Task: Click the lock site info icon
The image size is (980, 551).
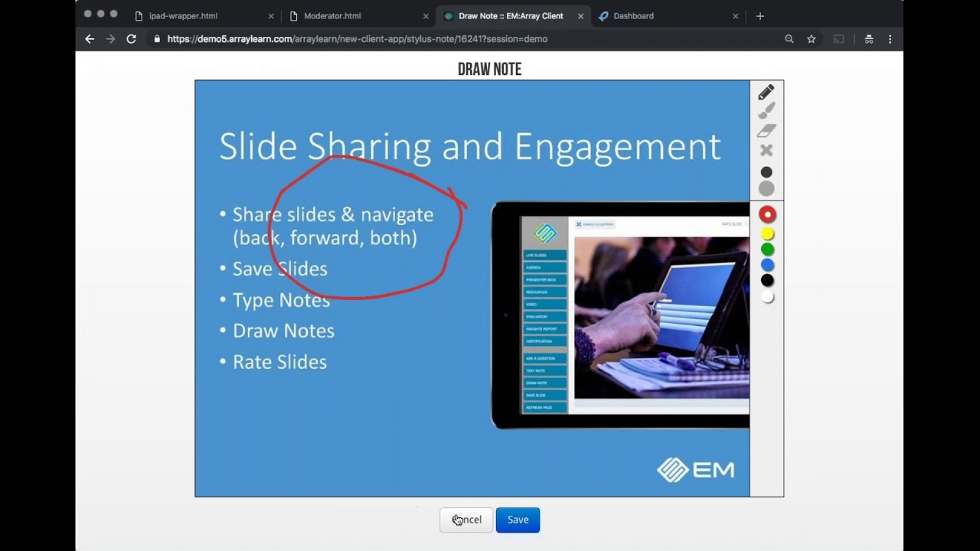Action: [x=157, y=39]
